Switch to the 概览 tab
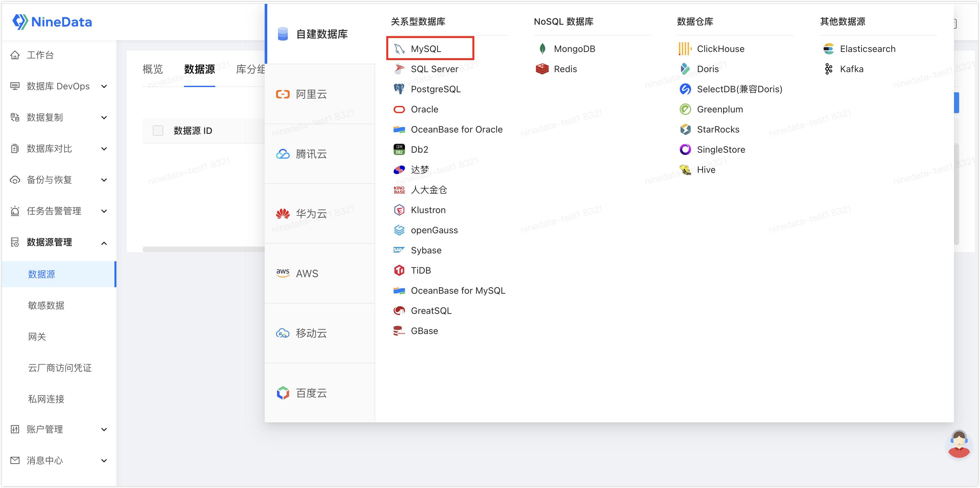The width and height of the screenshot is (980, 488). pyautogui.click(x=152, y=69)
